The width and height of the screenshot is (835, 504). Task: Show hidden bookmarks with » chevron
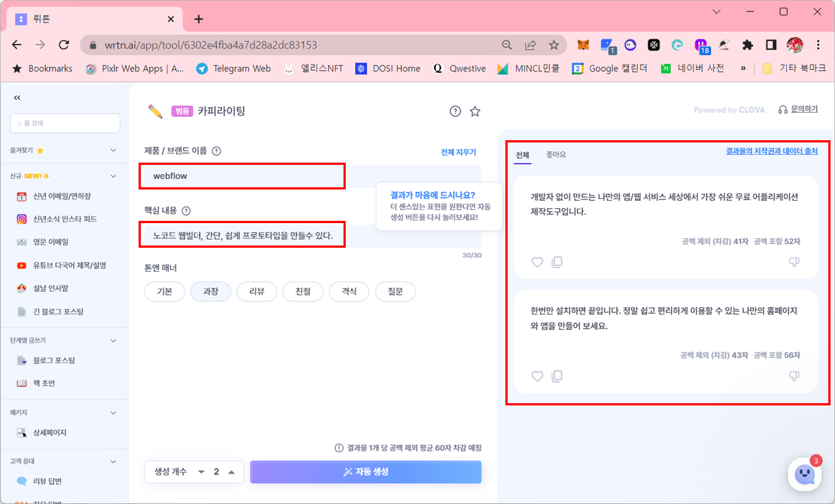(x=743, y=68)
